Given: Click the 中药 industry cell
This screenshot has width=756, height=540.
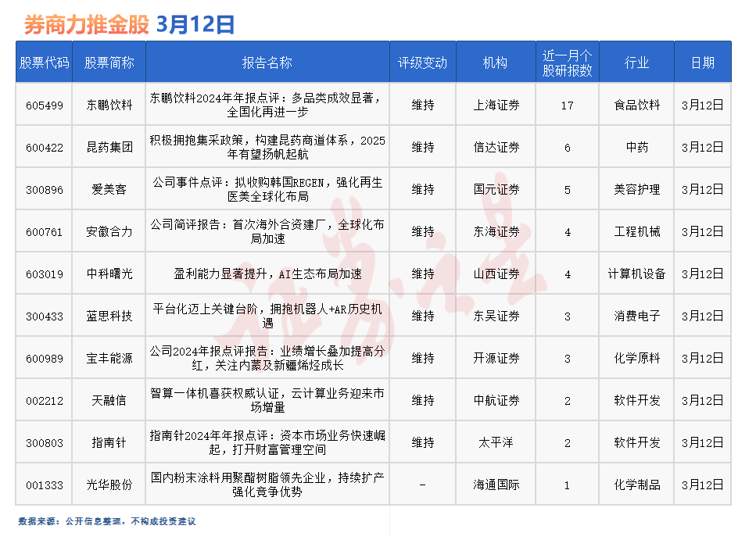Looking at the screenshot, I should point(637,147).
